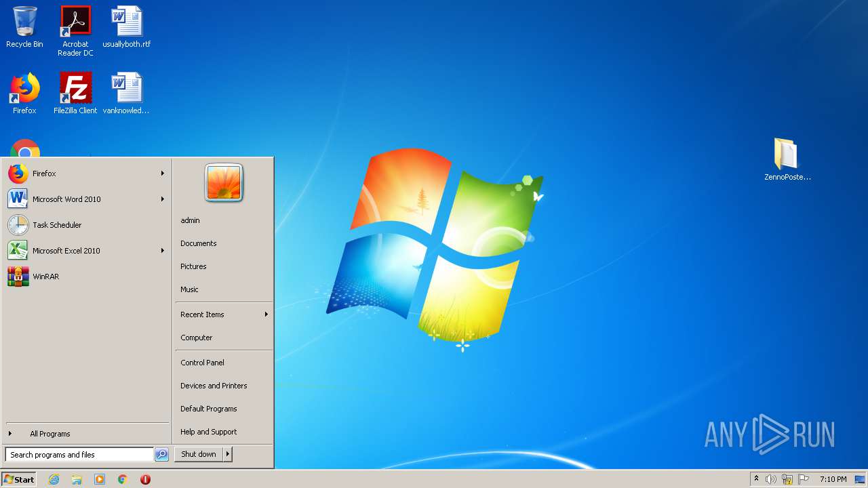Open Help and Support
This screenshot has width=868, height=488.
coord(224,432)
